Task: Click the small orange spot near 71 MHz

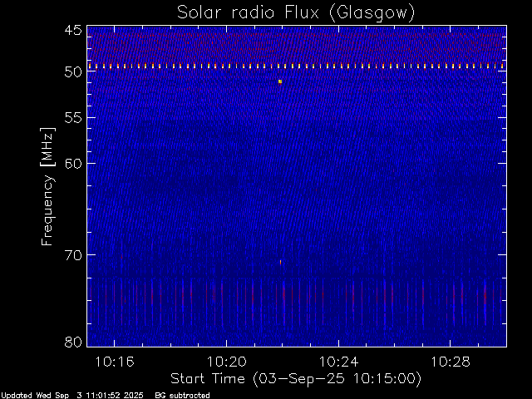Action: tap(281, 262)
